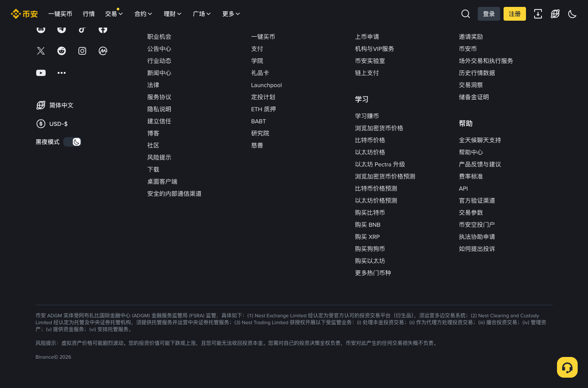The image size is (588, 388).
Task: Open the 储备金证明 link
Action: (x=474, y=97)
